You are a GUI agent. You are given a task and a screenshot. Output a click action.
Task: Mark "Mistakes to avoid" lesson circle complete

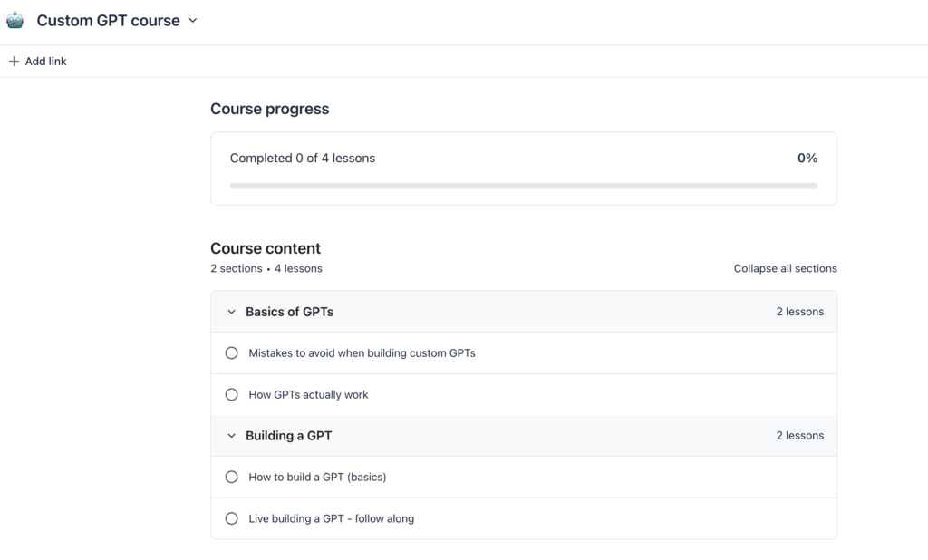coord(231,353)
